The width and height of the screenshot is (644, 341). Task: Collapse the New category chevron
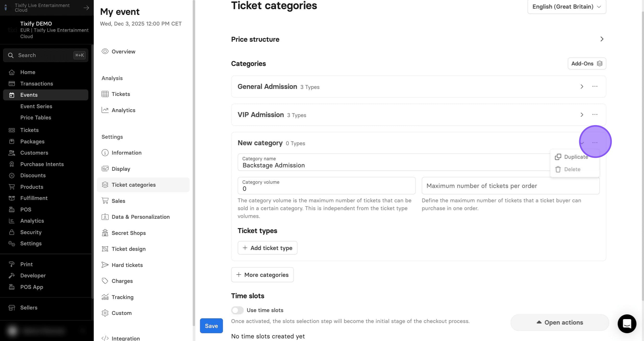tap(582, 143)
